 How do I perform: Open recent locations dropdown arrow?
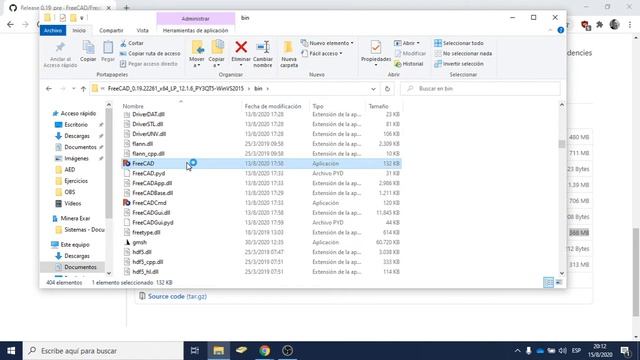click(73, 89)
